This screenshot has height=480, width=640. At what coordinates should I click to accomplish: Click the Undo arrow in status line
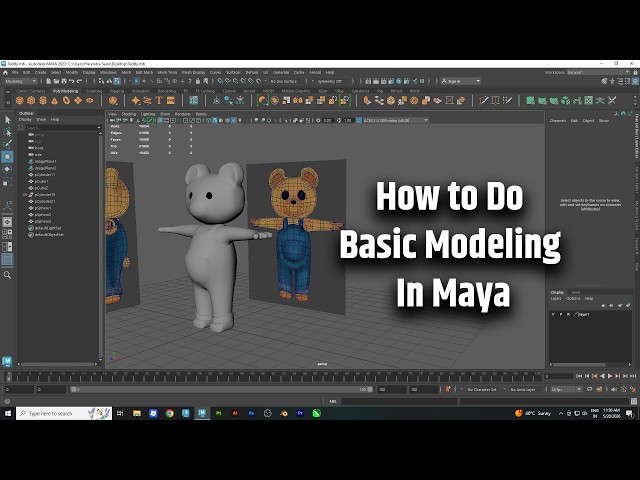[72, 81]
